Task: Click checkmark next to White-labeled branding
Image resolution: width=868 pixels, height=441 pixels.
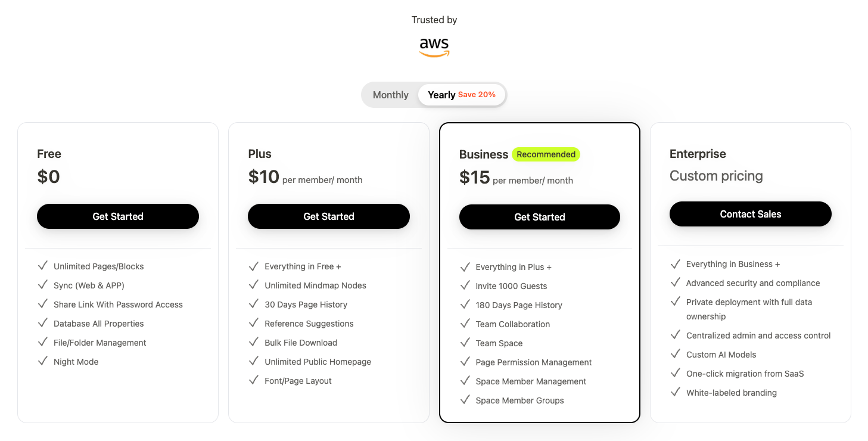Action: pos(675,392)
